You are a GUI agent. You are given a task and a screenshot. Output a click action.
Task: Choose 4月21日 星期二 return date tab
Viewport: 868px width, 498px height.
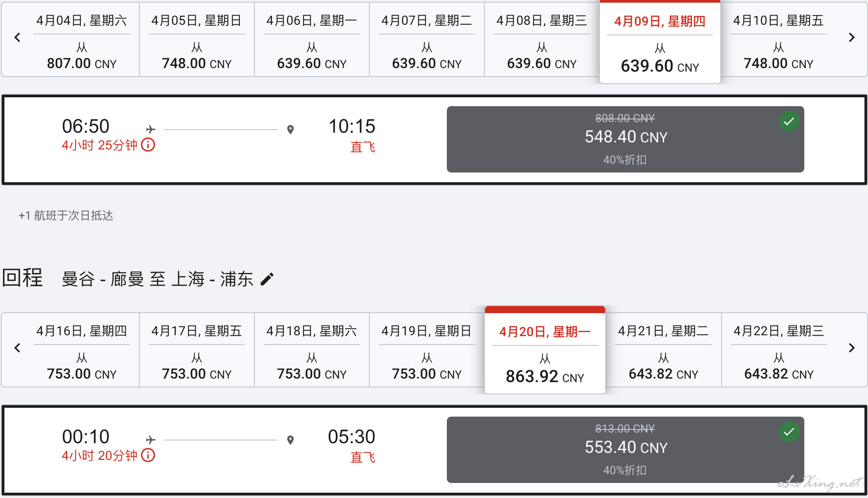[664, 350]
